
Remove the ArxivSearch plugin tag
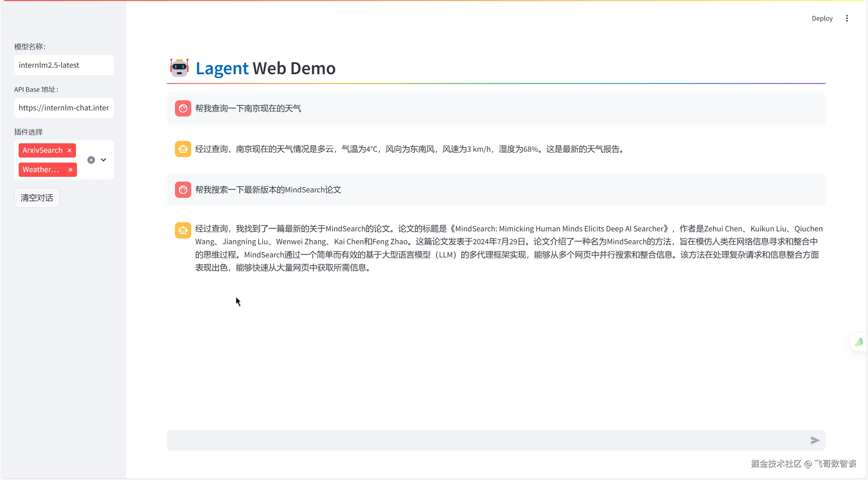pyautogui.click(x=70, y=150)
